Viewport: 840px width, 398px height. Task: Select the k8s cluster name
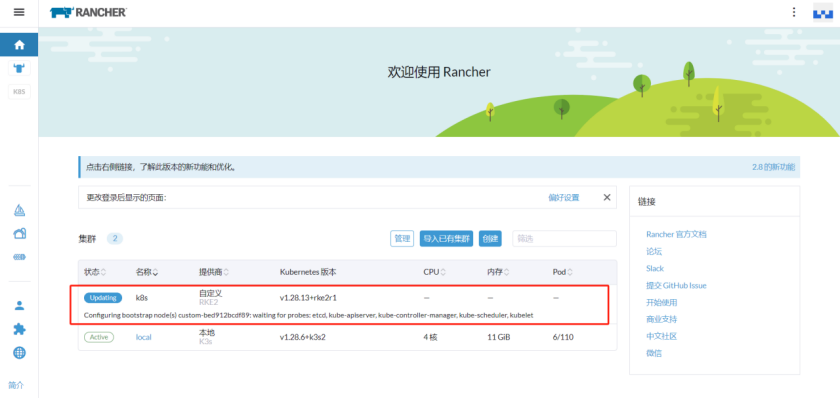142,297
